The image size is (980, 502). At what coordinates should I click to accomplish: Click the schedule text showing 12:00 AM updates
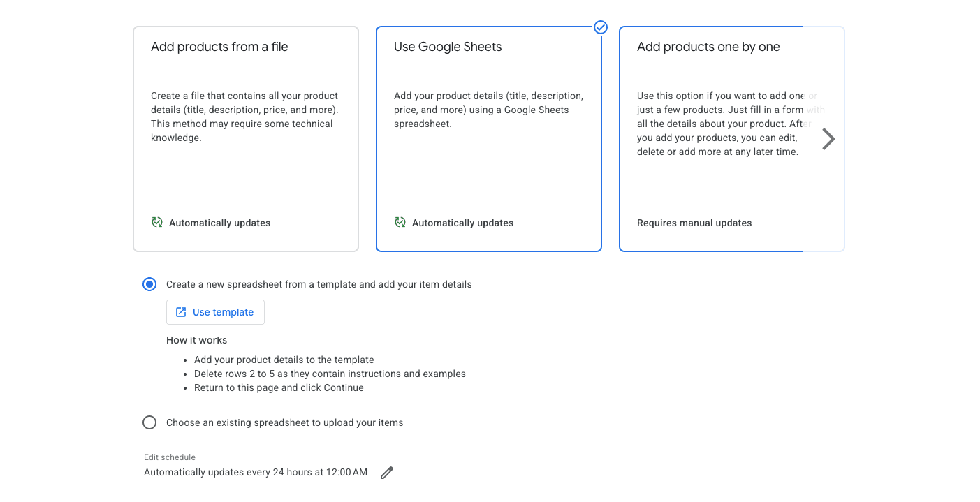pos(256,472)
